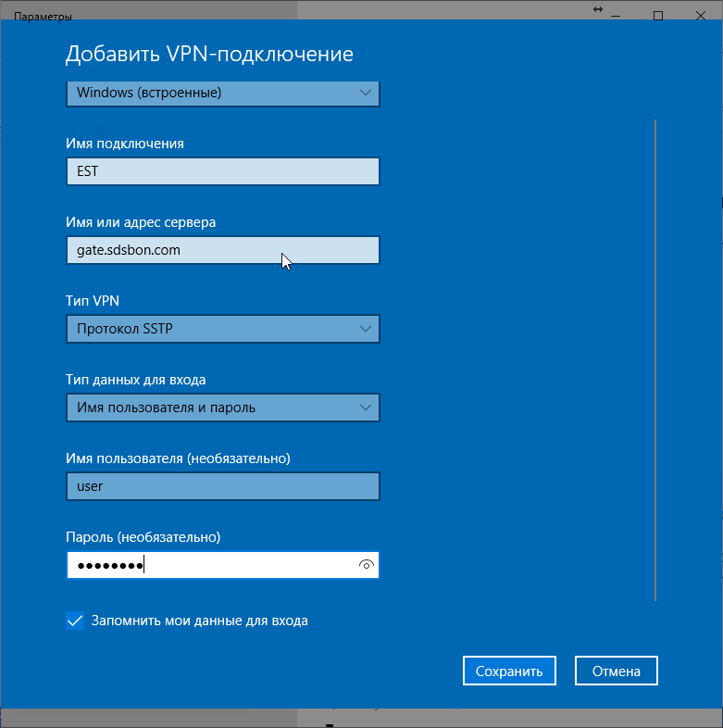This screenshot has width=723, height=728.
Task: Open the Имя пользователя и пароль dropdown
Action: pos(223,408)
